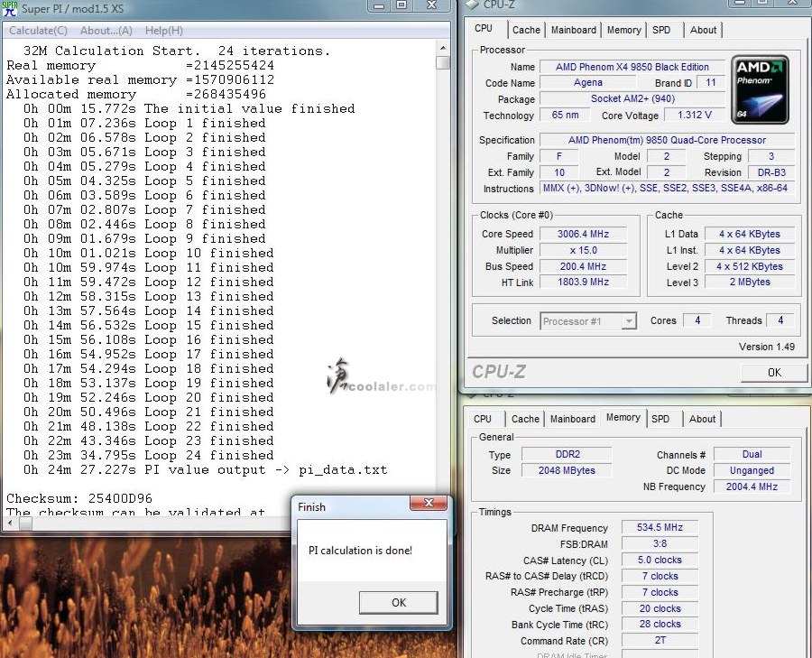812x658 pixels.
Task: Click the DRAM Frequency value 534.5 MHz
Action: pyautogui.click(x=660, y=527)
